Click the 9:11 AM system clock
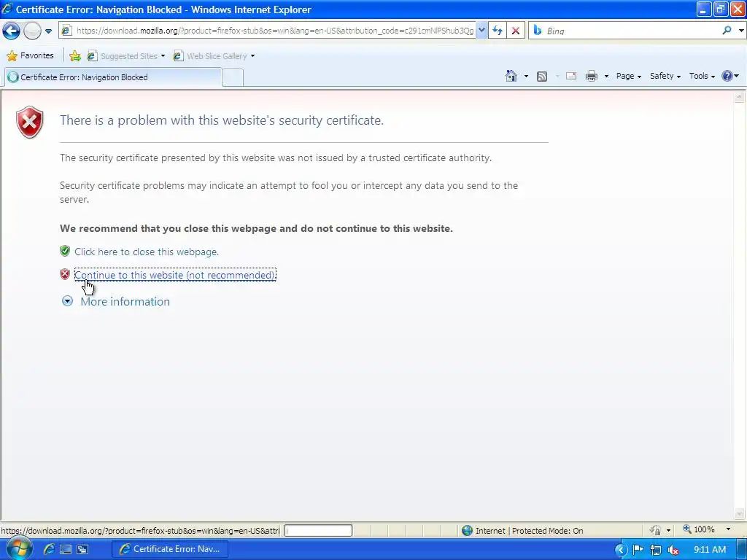Viewport: 747px width, 560px height. 710,550
